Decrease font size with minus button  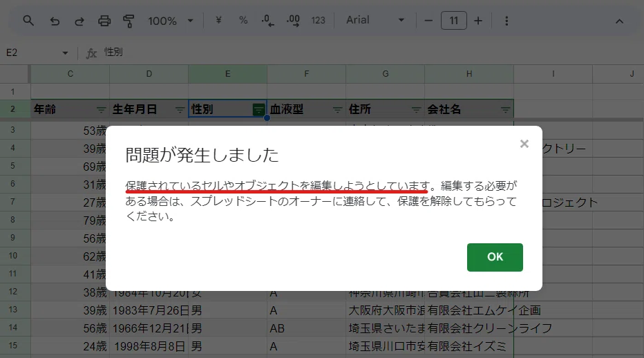coord(428,21)
